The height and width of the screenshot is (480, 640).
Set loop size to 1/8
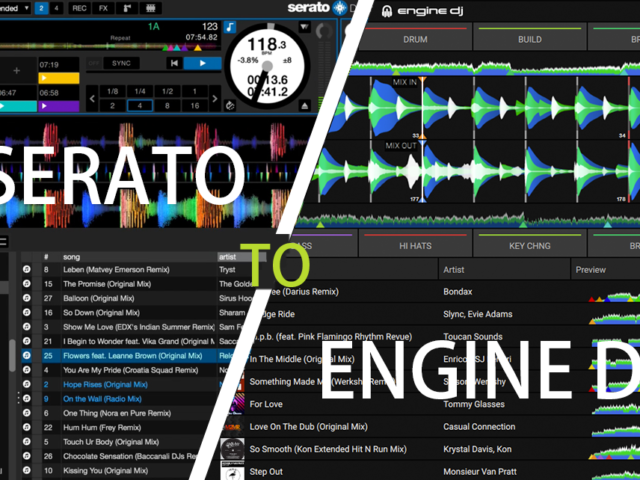pyautogui.click(x=113, y=91)
